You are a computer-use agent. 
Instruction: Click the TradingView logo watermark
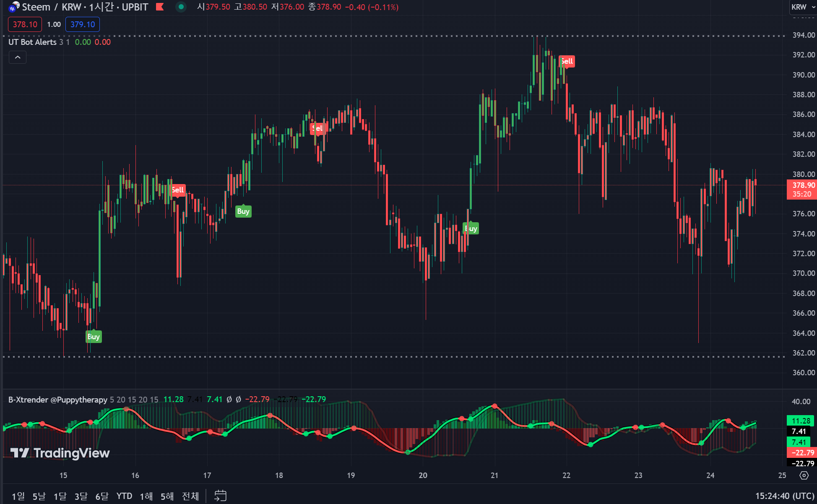pos(60,453)
